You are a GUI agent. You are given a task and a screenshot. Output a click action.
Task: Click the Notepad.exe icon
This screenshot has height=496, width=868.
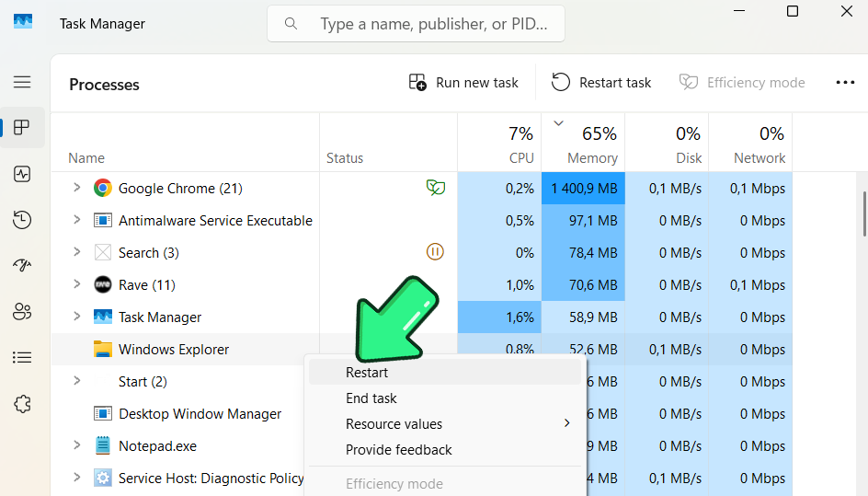pos(102,445)
